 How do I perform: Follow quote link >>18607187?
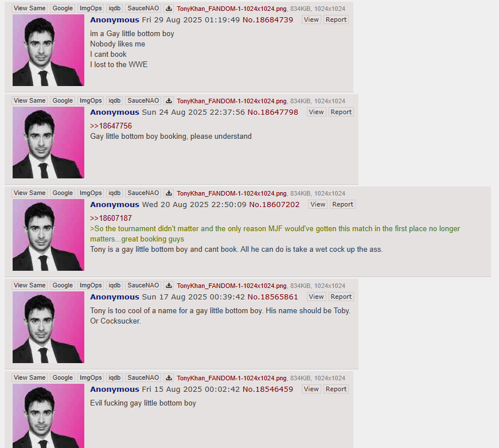[111, 218]
